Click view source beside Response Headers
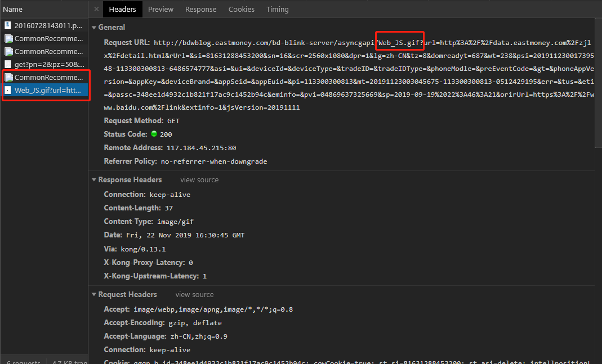 click(x=199, y=180)
